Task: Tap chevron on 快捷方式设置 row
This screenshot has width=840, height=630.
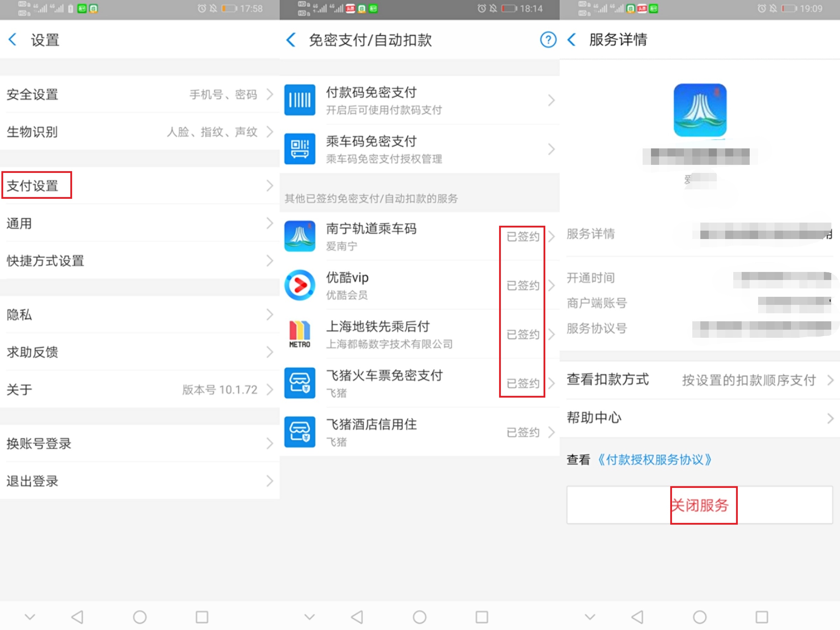Action: (269, 261)
